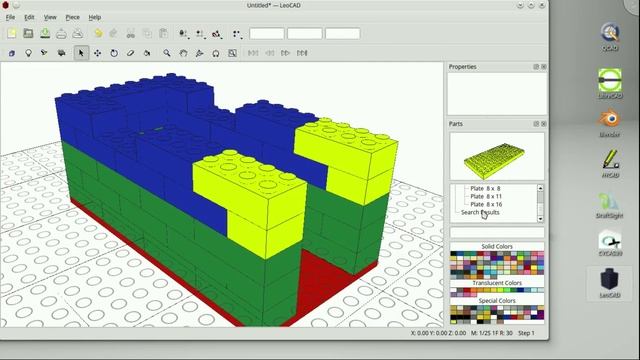Click the Print toolbar icon

61,33
